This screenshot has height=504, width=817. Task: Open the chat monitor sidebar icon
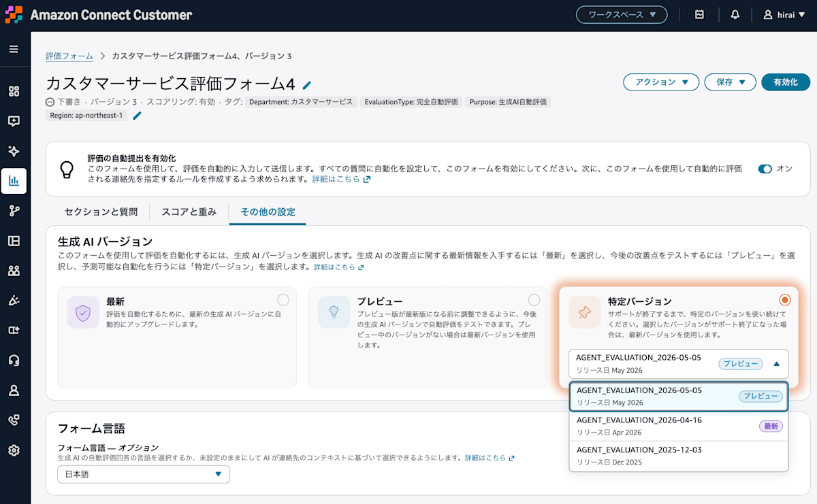coord(14,121)
